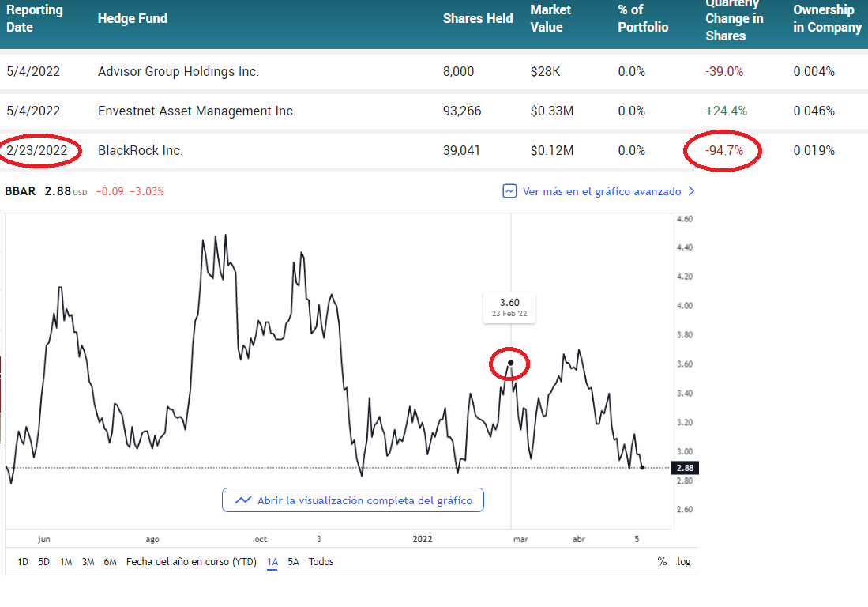
Task: Click the 39,041 shares held cell
Action: pyautogui.click(x=461, y=150)
